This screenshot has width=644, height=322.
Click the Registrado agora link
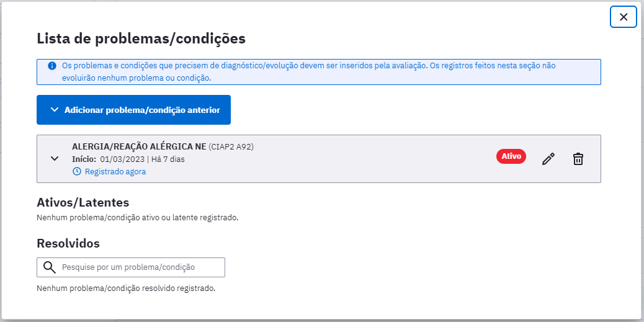(x=115, y=172)
